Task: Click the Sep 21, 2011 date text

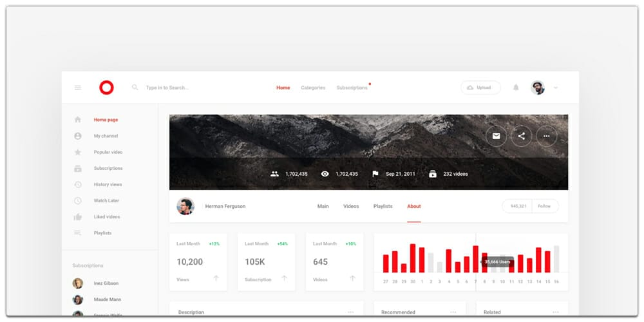Action: [x=401, y=174]
